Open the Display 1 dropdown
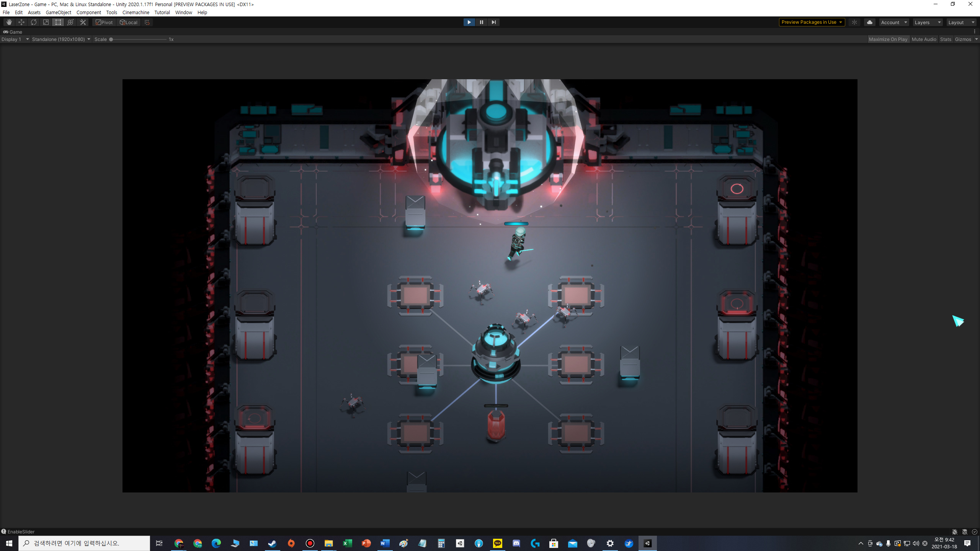Image resolution: width=980 pixels, height=551 pixels. 15,39
